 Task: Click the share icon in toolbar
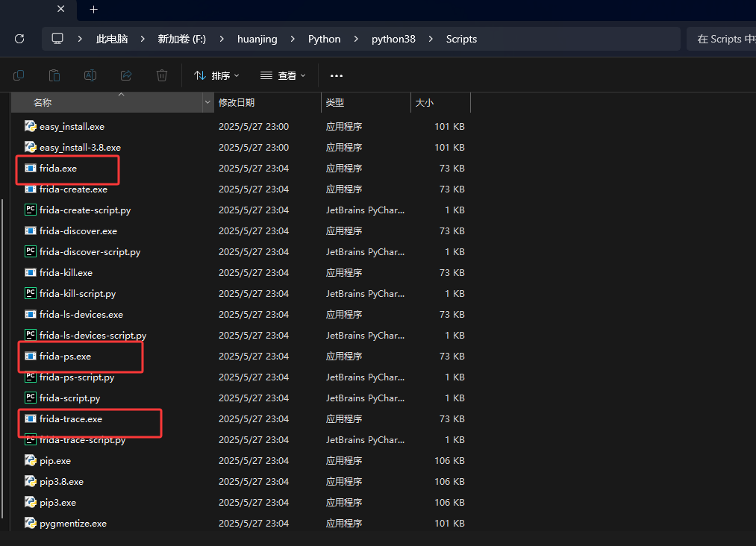click(126, 75)
